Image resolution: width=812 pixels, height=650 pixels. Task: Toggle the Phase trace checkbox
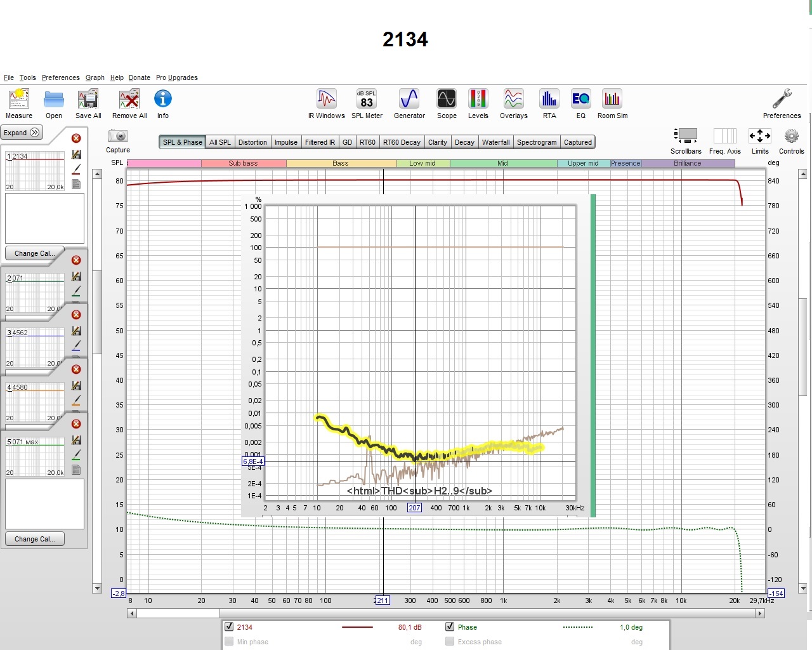click(x=450, y=627)
